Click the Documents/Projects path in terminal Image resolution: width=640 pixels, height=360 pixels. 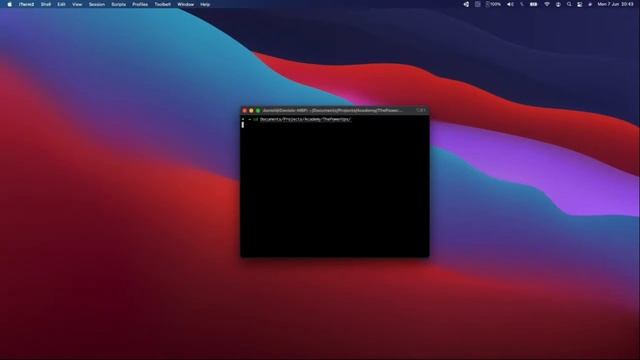pyautogui.click(x=305, y=120)
